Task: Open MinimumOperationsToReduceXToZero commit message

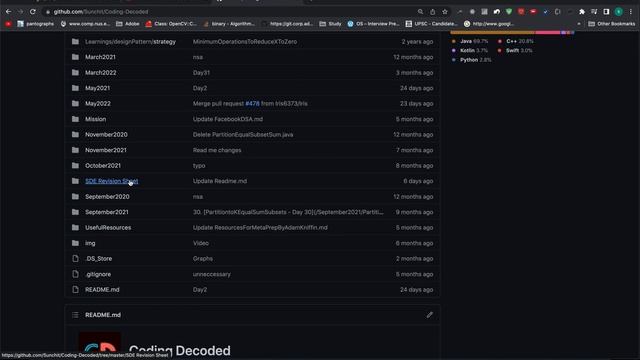Action: (x=245, y=42)
